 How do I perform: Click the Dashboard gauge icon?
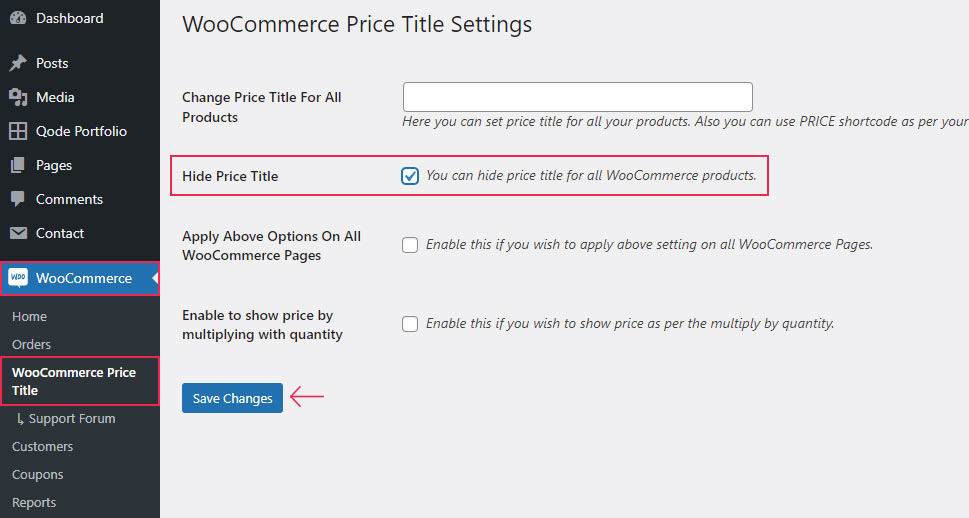[18, 18]
